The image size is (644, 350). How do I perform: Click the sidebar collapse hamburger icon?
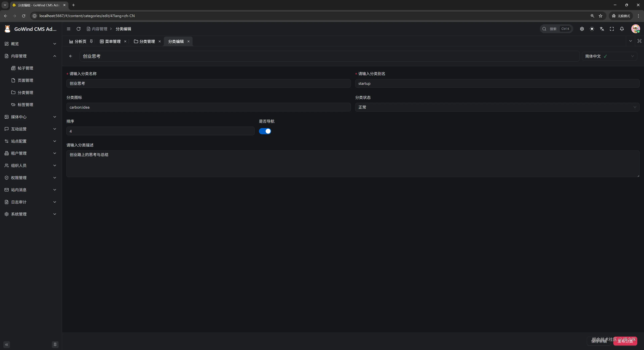pyautogui.click(x=68, y=29)
